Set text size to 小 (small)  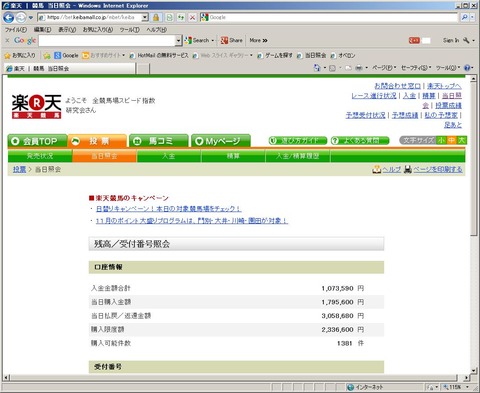[442, 140]
